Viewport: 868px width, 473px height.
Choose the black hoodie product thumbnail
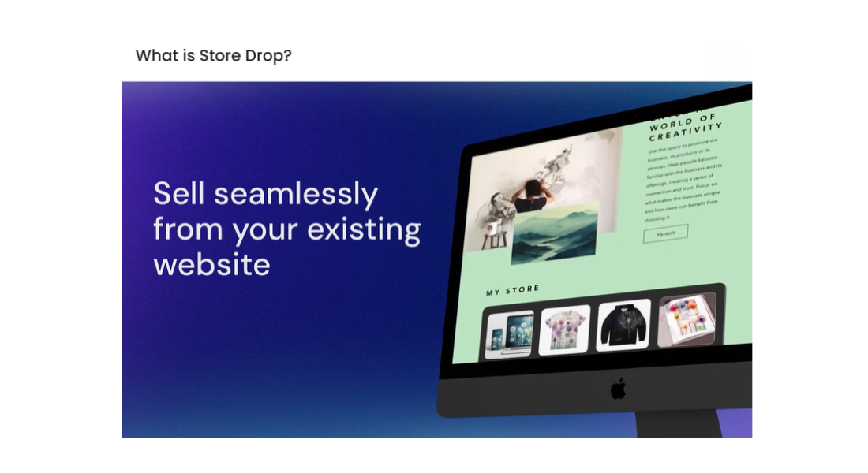point(623,324)
